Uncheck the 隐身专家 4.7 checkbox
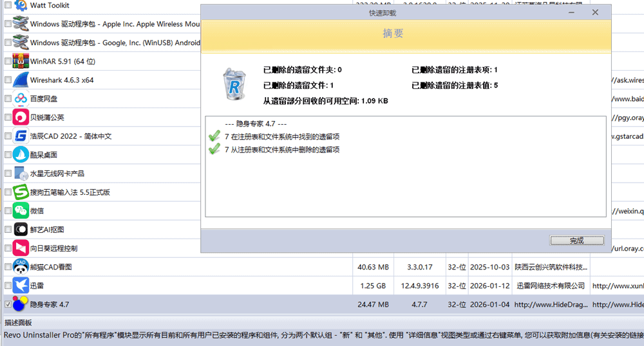 tap(8, 304)
